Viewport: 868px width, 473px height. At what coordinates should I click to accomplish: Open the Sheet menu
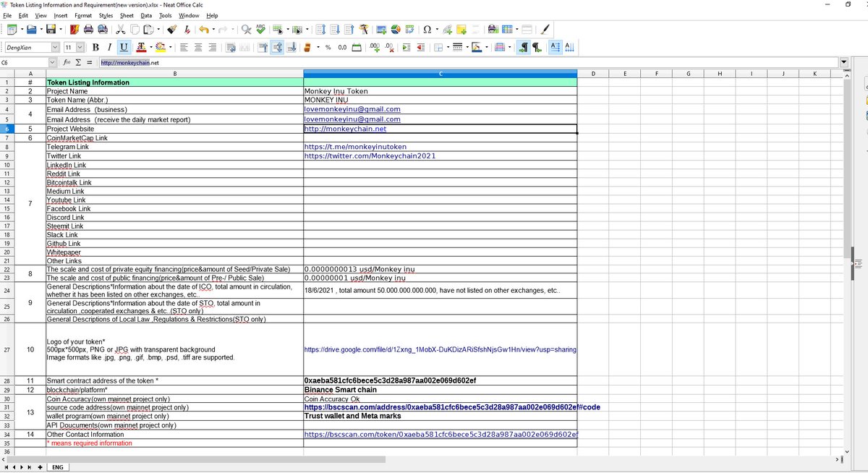tap(127, 15)
